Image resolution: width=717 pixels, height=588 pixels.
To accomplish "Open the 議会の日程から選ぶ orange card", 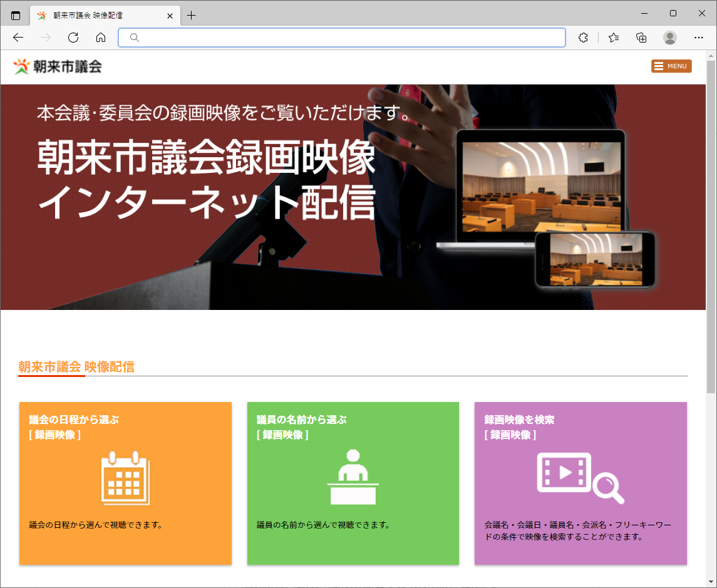I will 125,483.
